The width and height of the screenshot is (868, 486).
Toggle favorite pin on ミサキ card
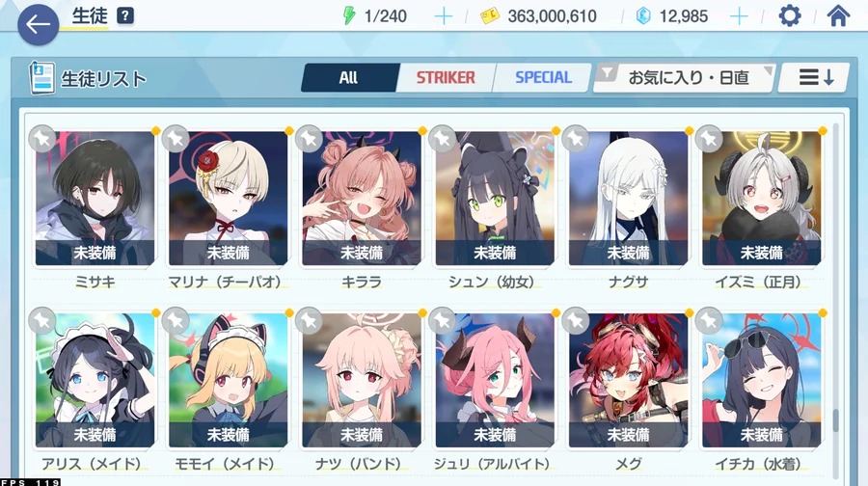[42, 139]
